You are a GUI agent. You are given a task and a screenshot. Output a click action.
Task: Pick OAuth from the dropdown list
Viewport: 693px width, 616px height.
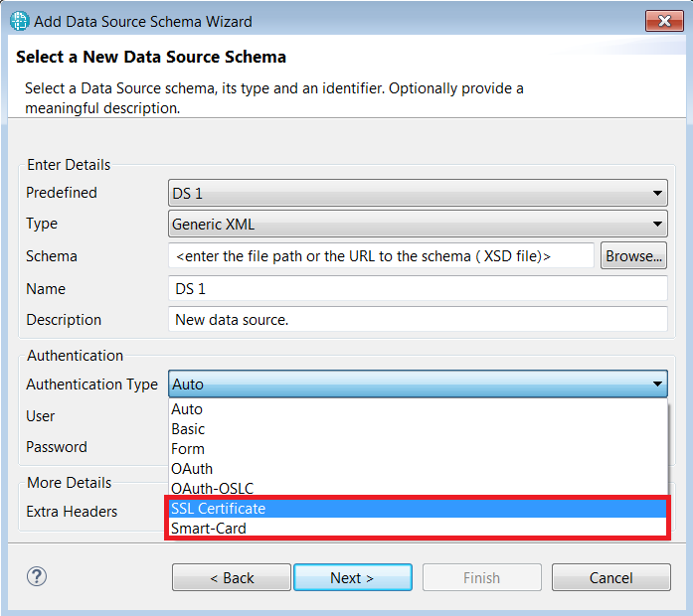click(x=418, y=469)
